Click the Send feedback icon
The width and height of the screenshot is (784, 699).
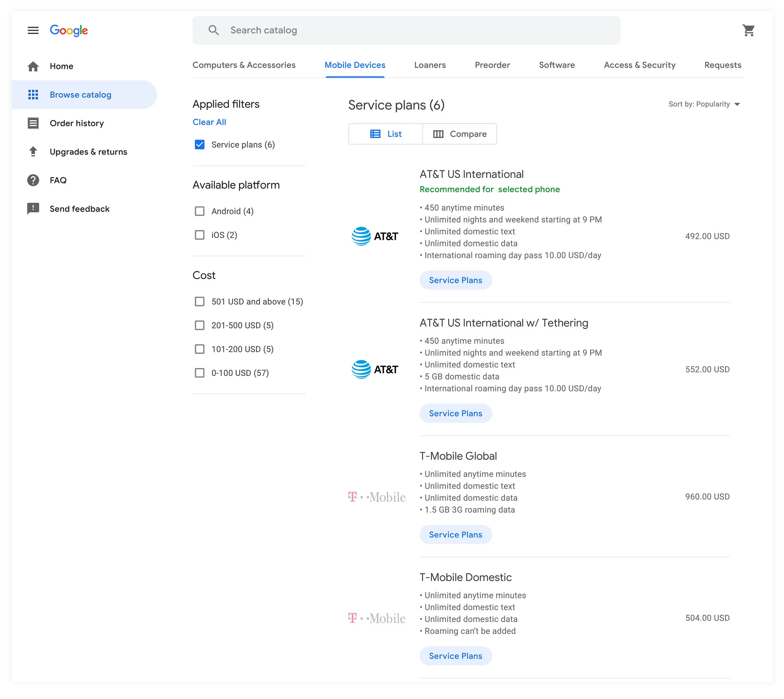coord(33,209)
